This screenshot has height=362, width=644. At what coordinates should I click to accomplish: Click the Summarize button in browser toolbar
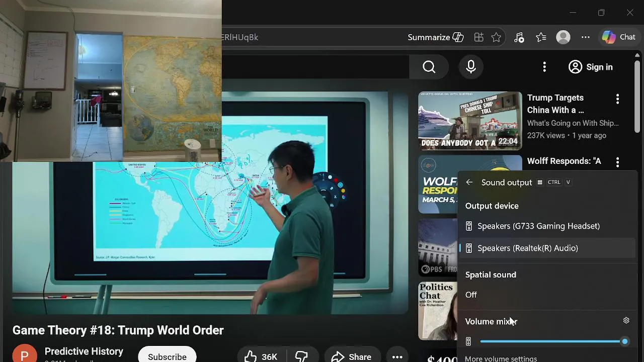pos(435,37)
